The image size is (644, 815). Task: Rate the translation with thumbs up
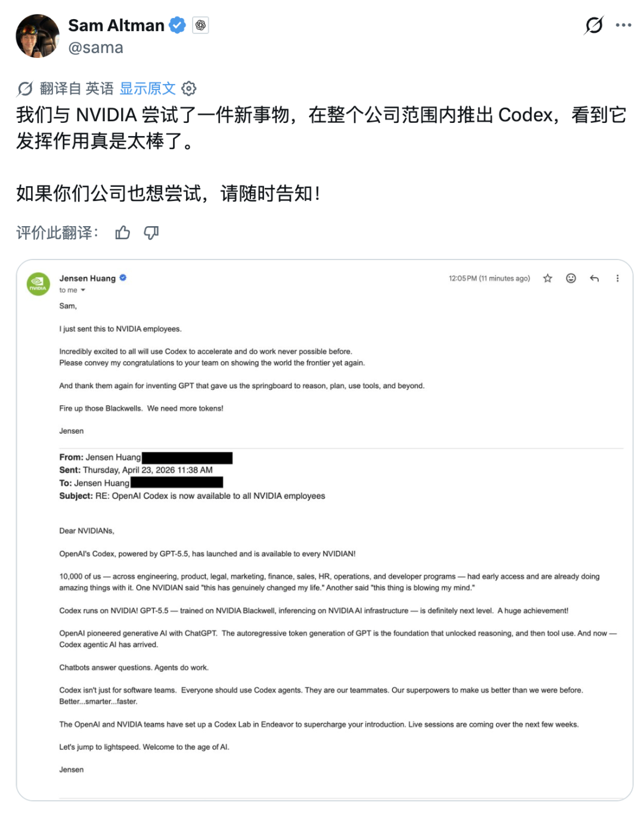(123, 233)
